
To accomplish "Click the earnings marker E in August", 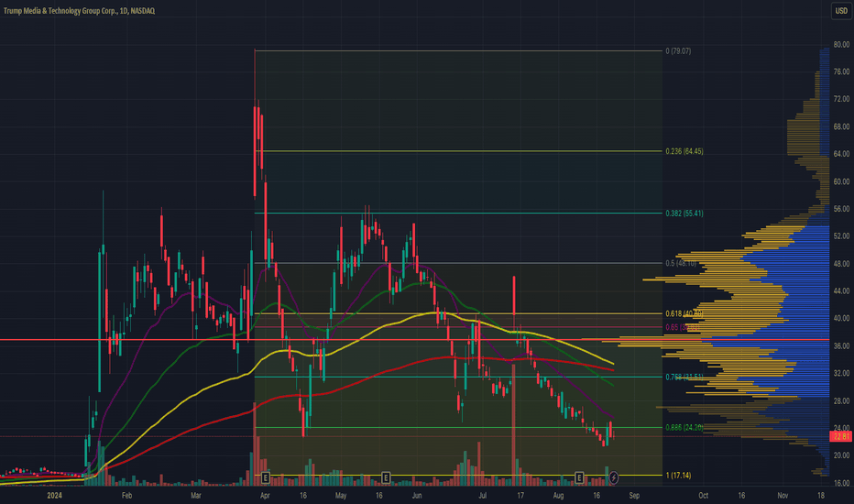I will (579, 477).
